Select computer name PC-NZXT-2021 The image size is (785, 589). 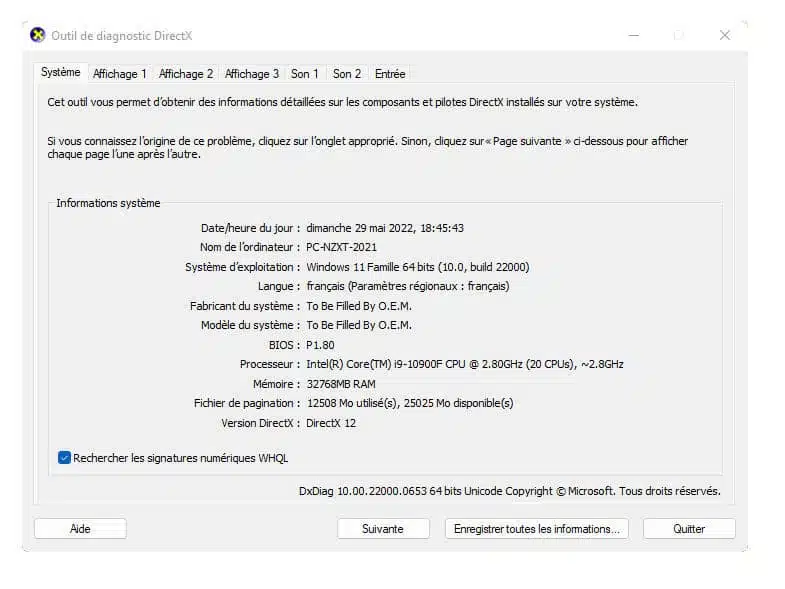(341, 247)
